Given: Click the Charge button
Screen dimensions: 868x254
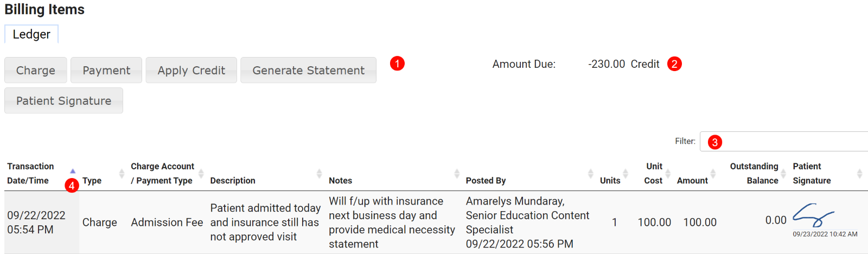Looking at the screenshot, I should [x=36, y=71].
